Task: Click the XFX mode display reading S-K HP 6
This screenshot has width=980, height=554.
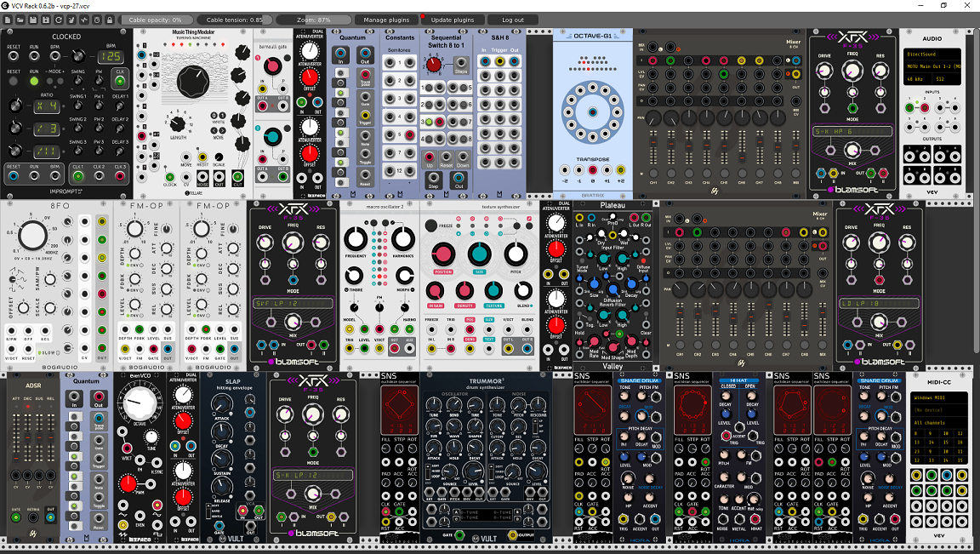Action: coord(852,131)
